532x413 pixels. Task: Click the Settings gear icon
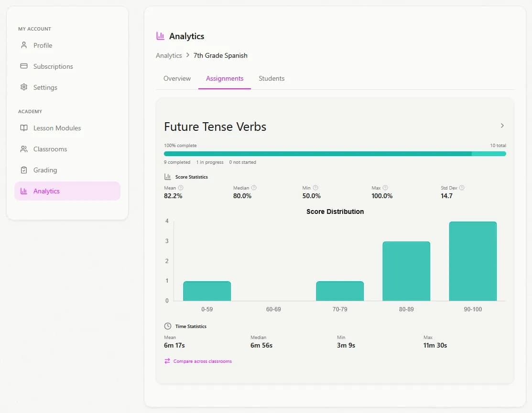click(x=24, y=87)
